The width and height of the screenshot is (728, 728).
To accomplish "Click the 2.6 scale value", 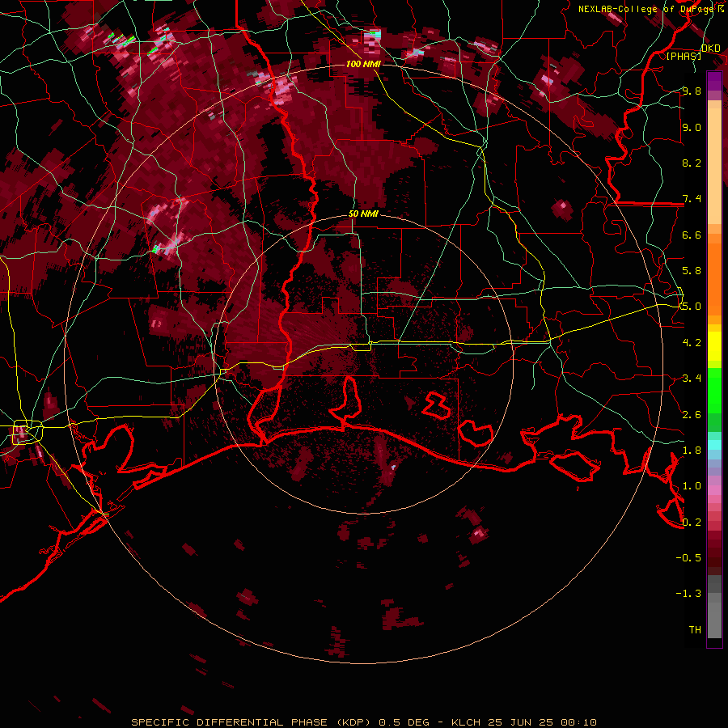I will click(692, 414).
